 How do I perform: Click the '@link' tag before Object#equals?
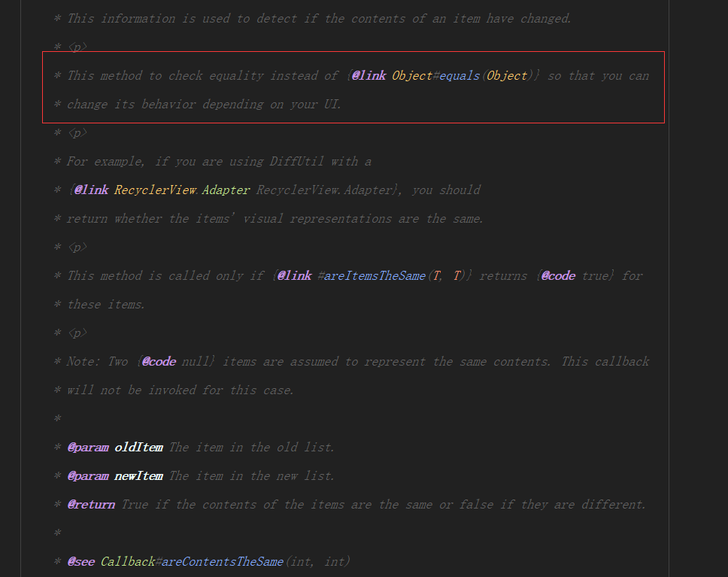click(x=369, y=76)
